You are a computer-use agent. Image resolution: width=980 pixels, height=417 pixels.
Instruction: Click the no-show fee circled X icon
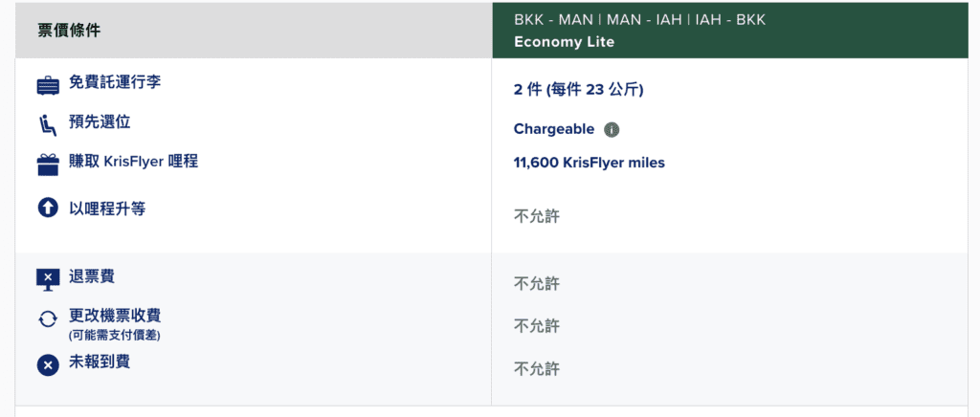point(48,365)
